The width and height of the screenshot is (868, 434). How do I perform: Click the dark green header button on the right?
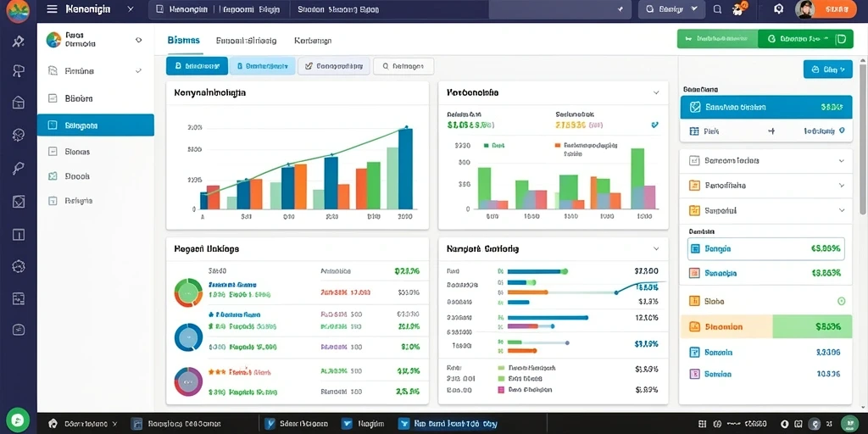[805, 39]
